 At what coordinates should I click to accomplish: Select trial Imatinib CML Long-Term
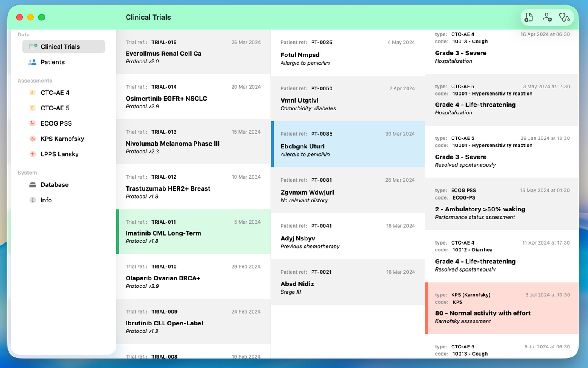(193, 232)
